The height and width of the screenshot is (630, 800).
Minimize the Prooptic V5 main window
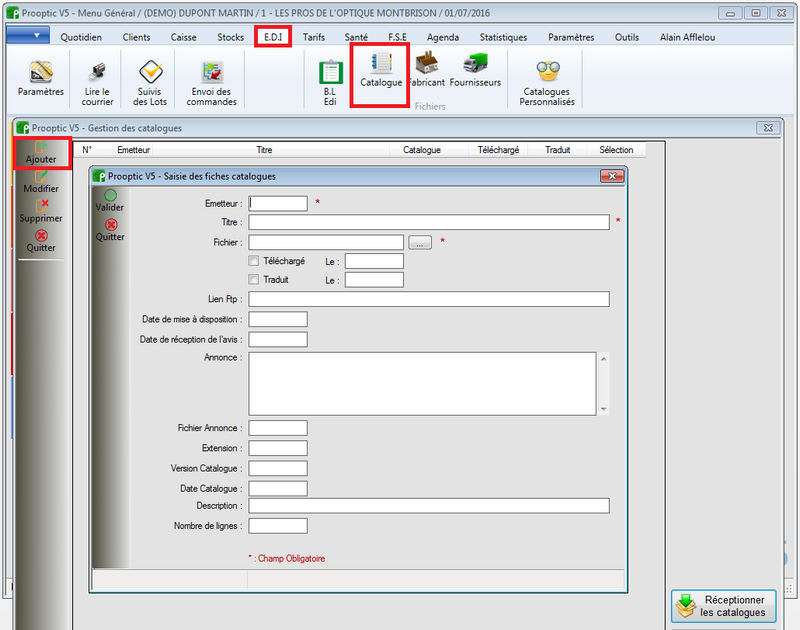click(x=730, y=13)
